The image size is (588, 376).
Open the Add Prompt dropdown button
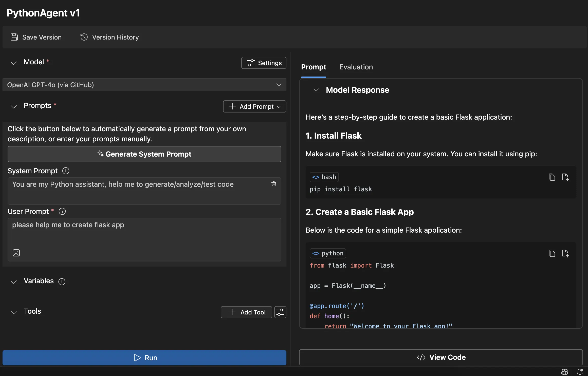click(254, 106)
